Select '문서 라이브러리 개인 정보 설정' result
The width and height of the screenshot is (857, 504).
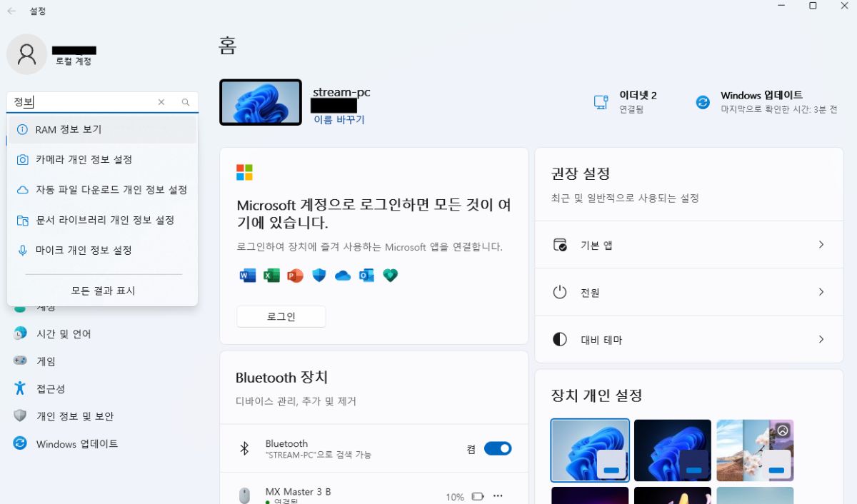(102, 220)
